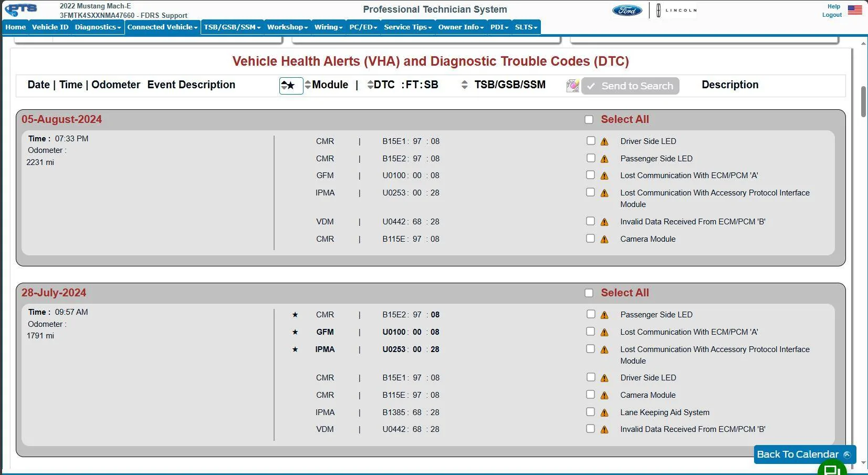Tick checkbox for 05-August Camera Module

tap(591, 239)
